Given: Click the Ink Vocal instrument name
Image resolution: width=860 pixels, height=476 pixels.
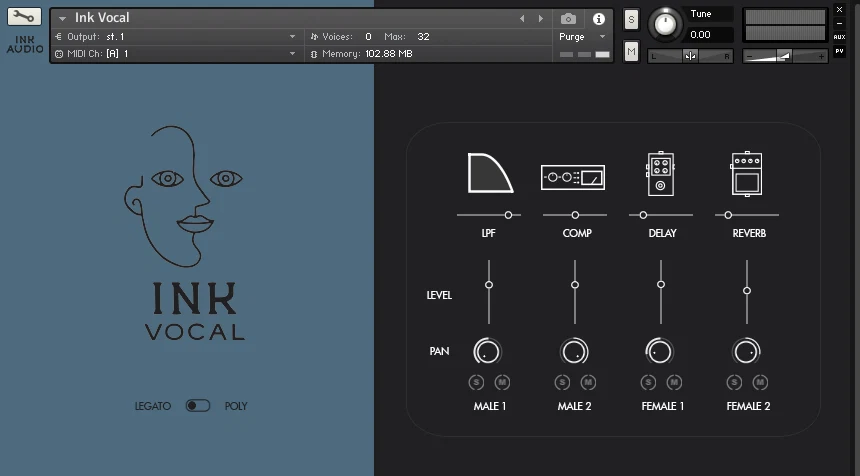Looking at the screenshot, I should [x=102, y=18].
